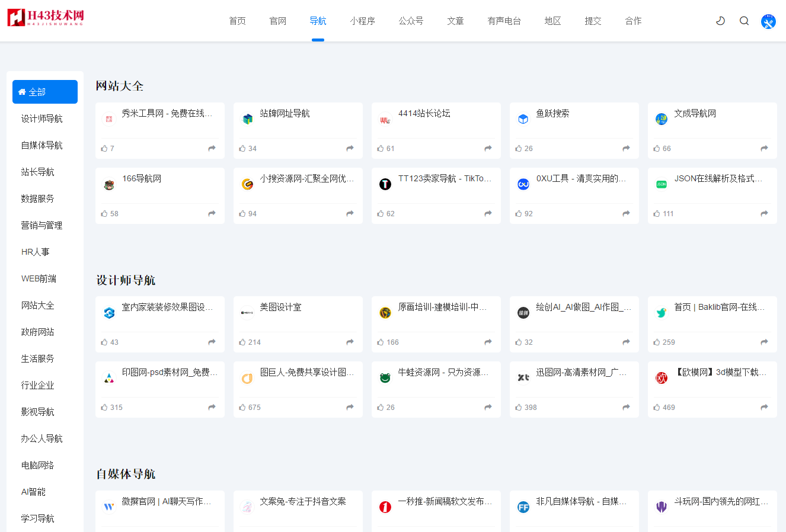Select 设计师导航 in the sidebar
This screenshot has width=786, height=532.
coord(41,118)
